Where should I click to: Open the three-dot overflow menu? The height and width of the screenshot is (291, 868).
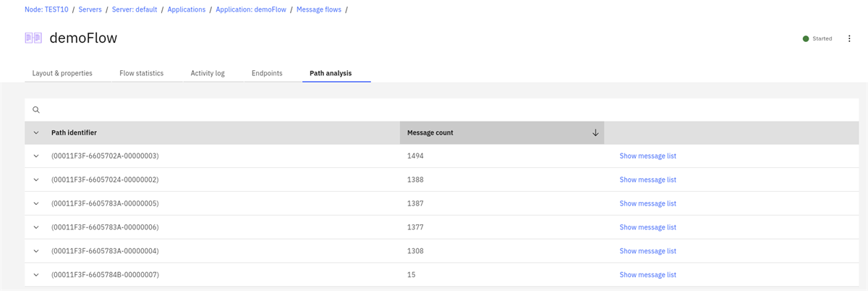[x=849, y=38]
